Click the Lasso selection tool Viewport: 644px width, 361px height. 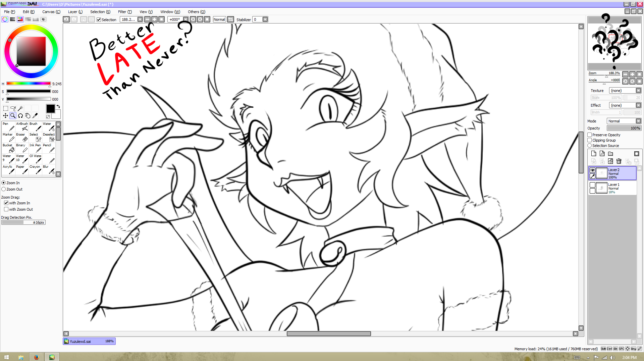pyautogui.click(x=13, y=108)
